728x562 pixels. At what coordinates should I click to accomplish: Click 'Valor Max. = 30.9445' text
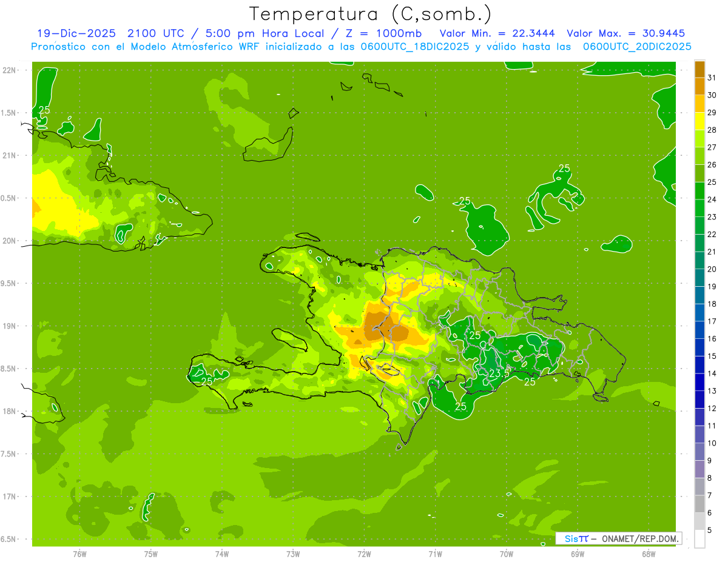pos(625,33)
